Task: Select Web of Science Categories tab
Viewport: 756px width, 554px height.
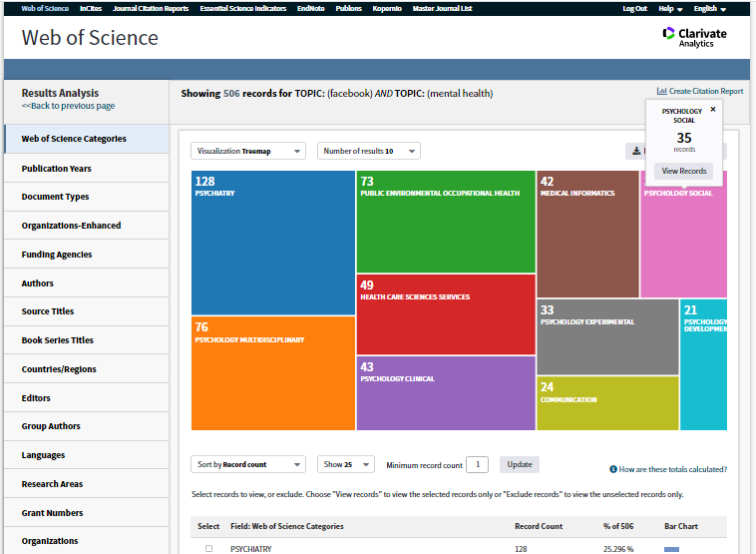Action: [87, 139]
